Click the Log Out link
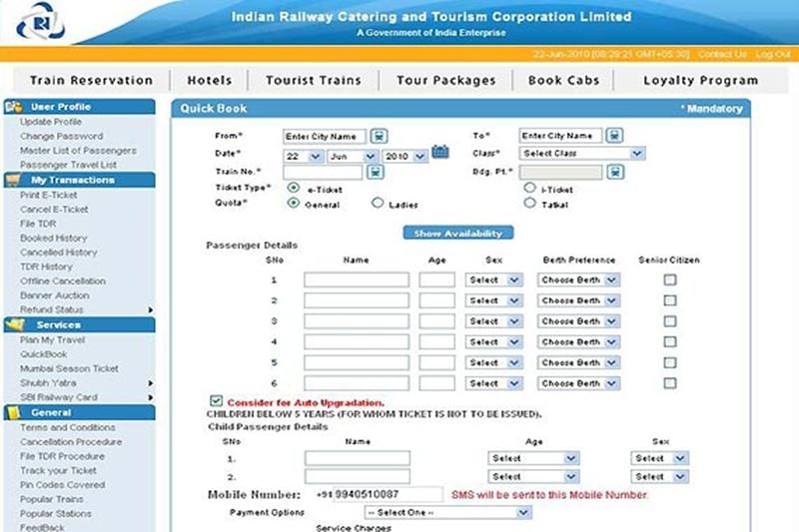The width and height of the screenshot is (799, 532). point(772,54)
